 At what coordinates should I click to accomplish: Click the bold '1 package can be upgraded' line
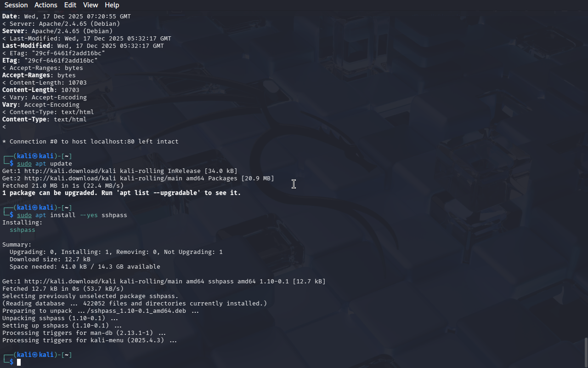click(122, 193)
